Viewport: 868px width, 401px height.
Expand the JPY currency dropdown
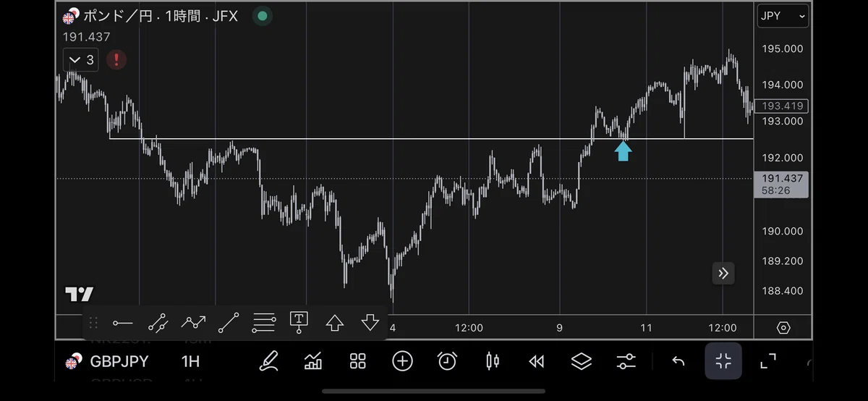783,16
